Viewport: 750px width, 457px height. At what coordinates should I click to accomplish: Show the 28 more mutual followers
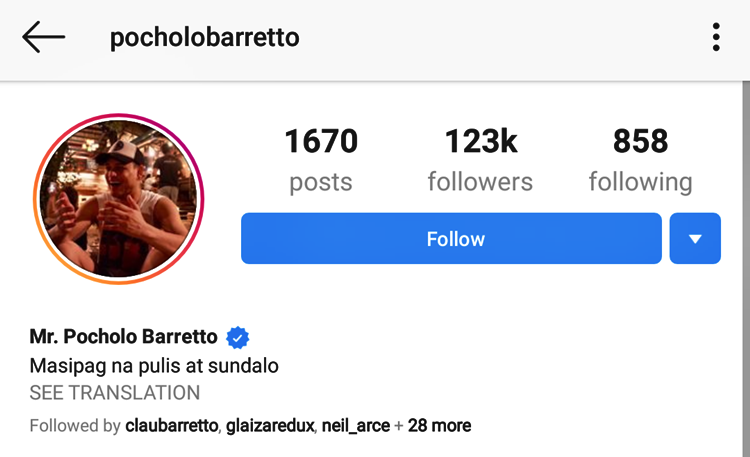pyautogui.click(x=439, y=426)
